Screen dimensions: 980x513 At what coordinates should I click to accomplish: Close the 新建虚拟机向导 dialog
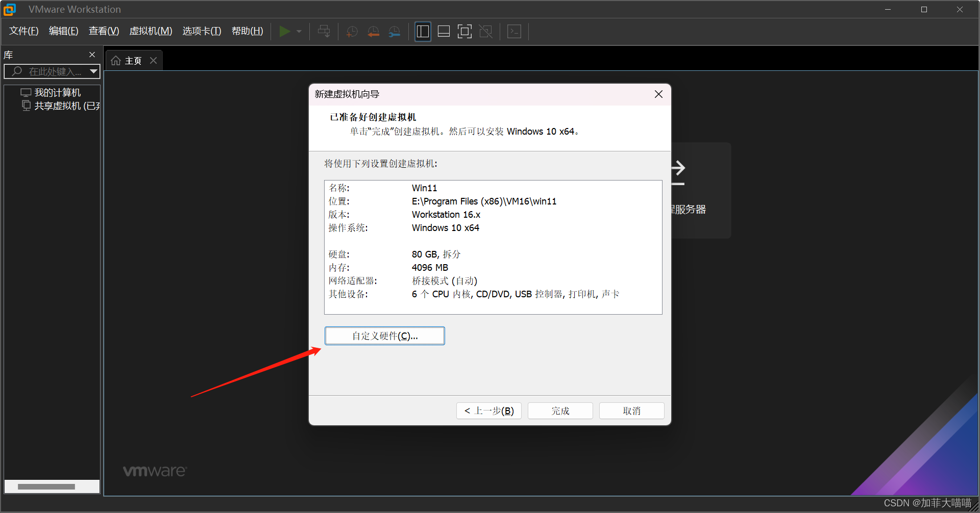(x=658, y=94)
